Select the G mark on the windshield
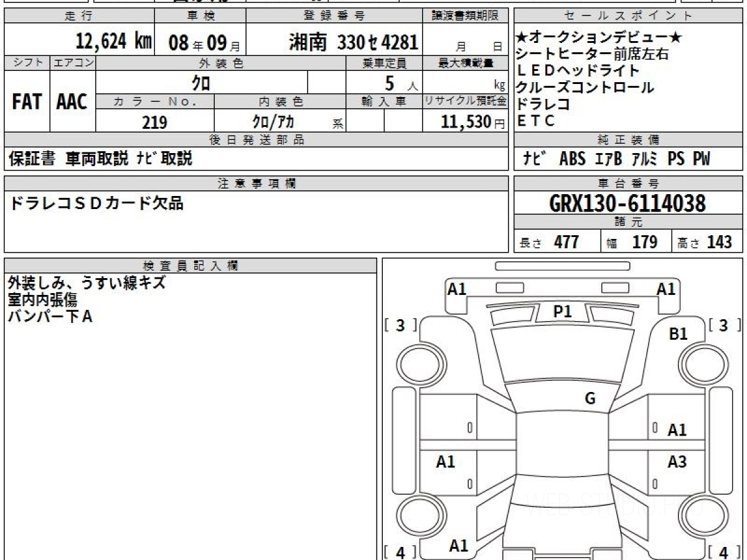Viewport: 747px width, 560px height. pos(590,399)
